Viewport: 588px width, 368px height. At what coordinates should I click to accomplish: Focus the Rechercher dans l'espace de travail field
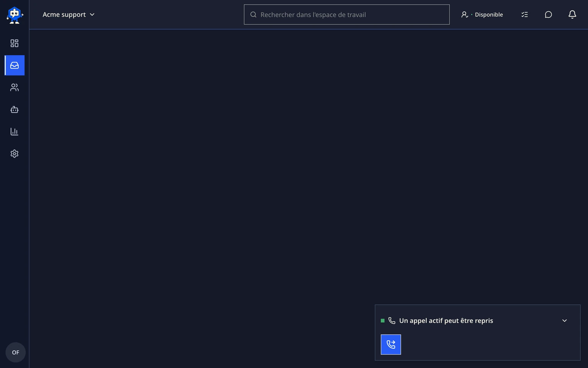point(347,15)
